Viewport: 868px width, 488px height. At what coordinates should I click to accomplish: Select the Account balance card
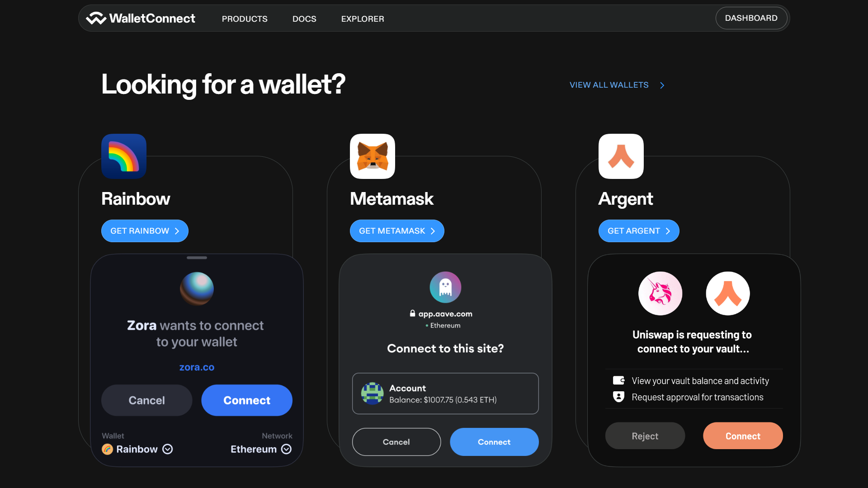point(445,394)
